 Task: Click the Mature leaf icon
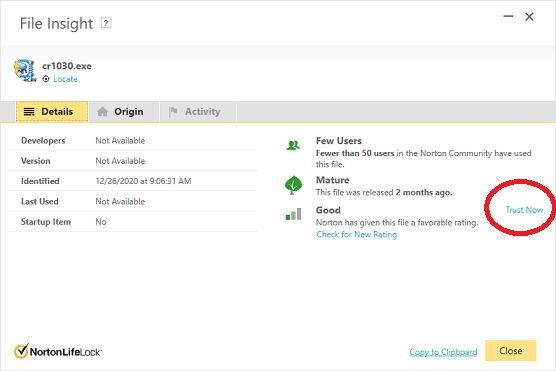tap(293, 185)
